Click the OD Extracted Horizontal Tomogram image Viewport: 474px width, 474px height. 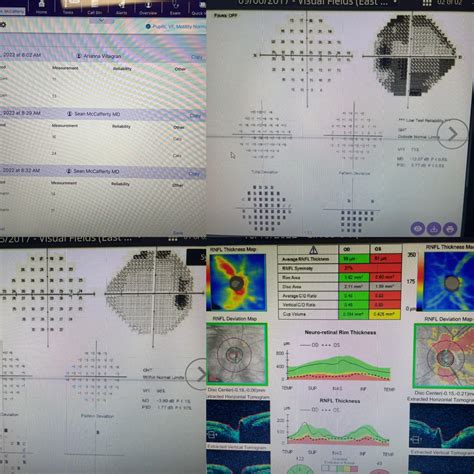[x=238, y=422]
